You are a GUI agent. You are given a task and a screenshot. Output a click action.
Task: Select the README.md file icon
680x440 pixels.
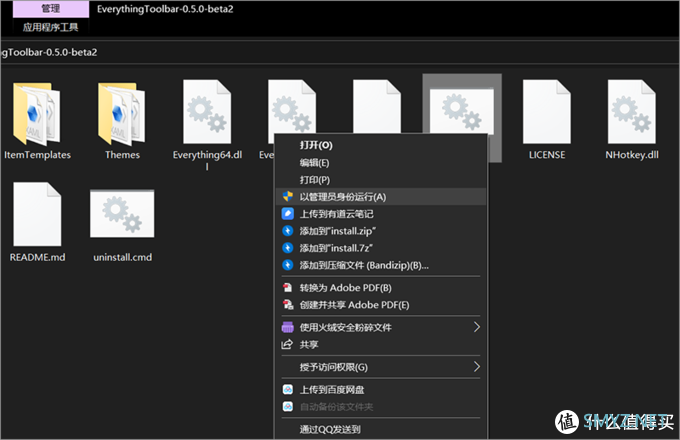coord(37,214)
